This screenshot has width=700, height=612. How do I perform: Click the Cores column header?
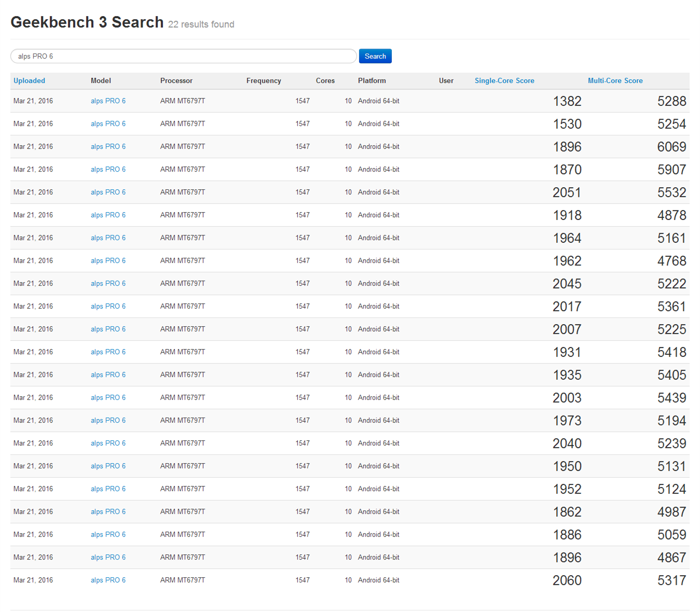tap(325, 80)
